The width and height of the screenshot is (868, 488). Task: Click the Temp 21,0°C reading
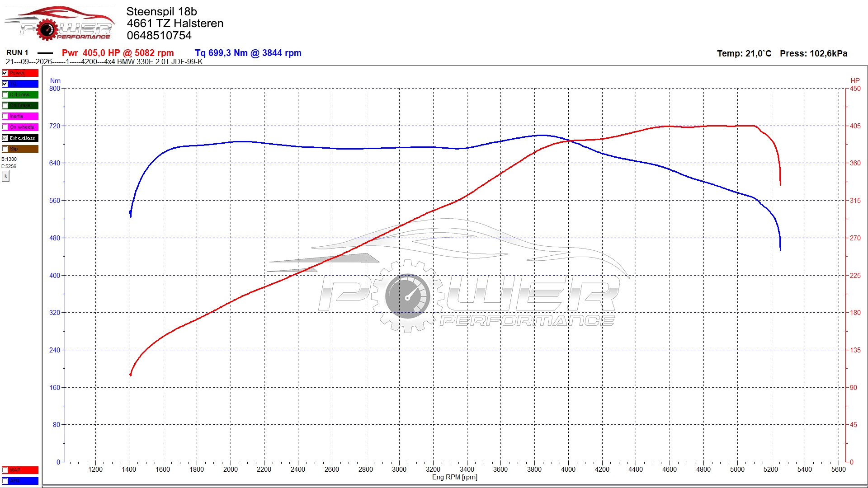coord(744,53)
